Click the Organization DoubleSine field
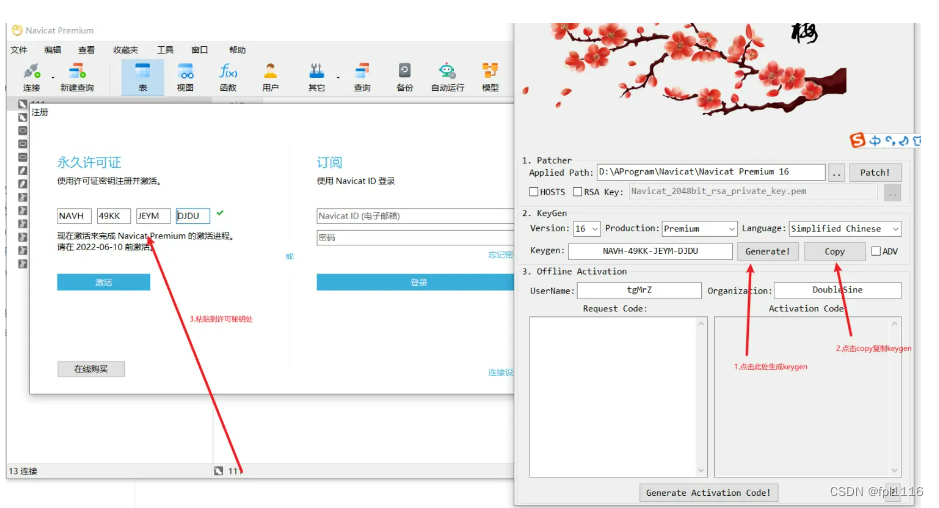Screen dimensions: 939x508 click(x=838, y=290)
